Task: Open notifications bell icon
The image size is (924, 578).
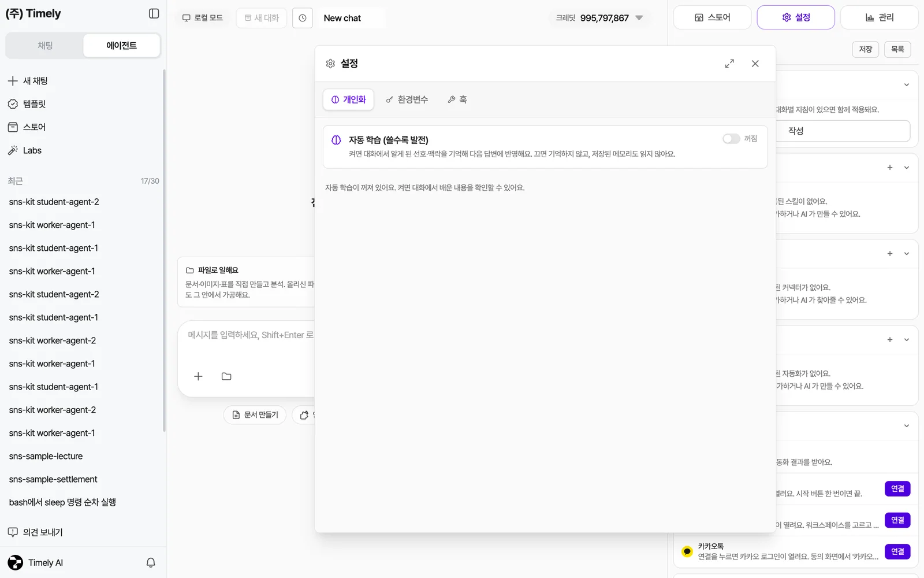Action: coord(151,562)
